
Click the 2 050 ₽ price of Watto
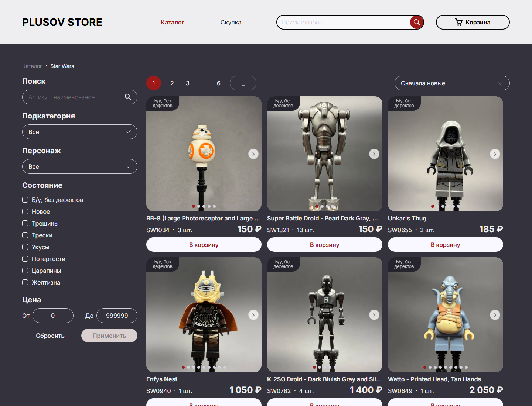[x=486, y=390]
